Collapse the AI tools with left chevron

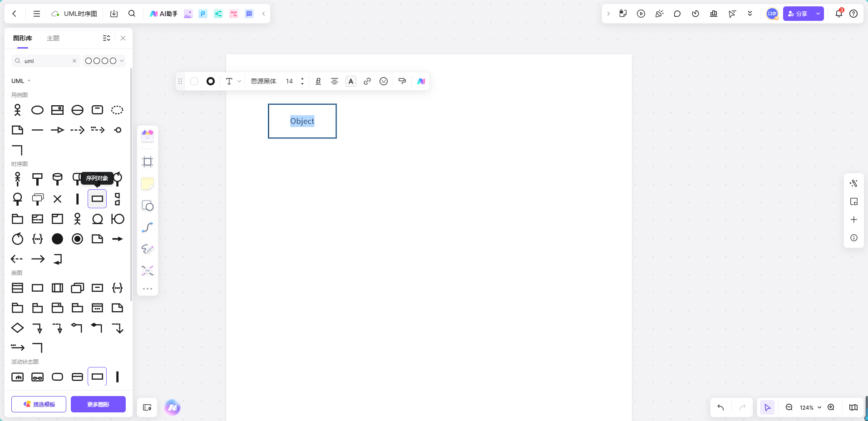(264, 14)
